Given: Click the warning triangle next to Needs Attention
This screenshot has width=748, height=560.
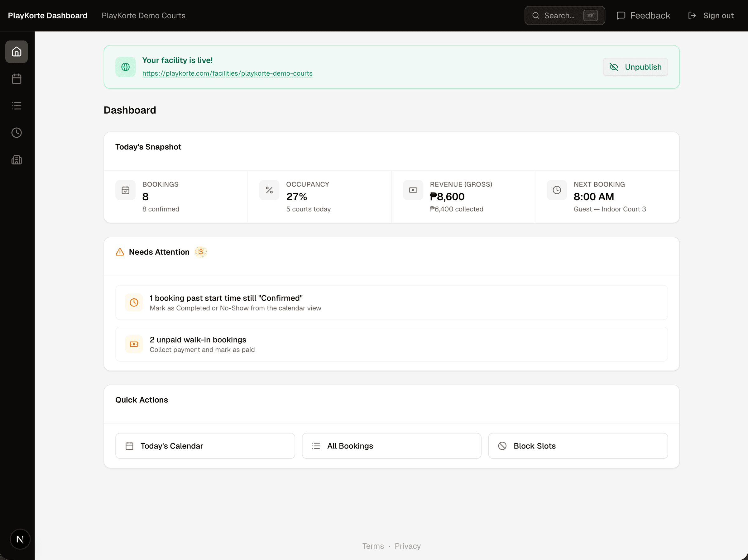Looking at the screenshot, I should pos(120,252).
